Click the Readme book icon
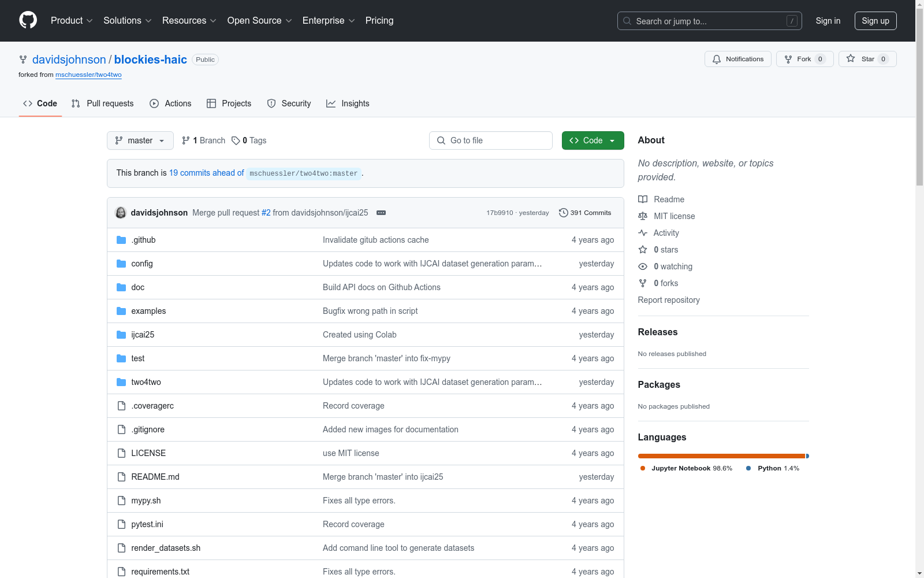This screenshot has height=578, width=924. pos(643,199)
